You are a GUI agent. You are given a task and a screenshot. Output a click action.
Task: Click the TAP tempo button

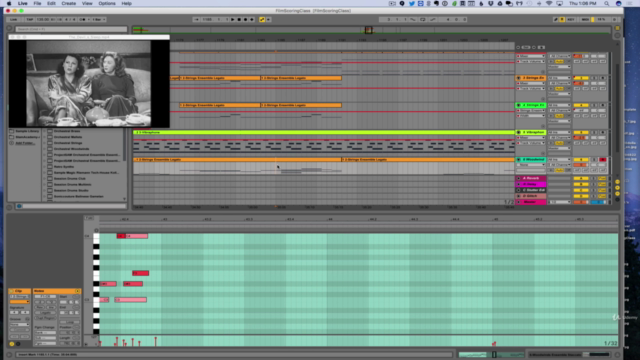tap(30, 19)
